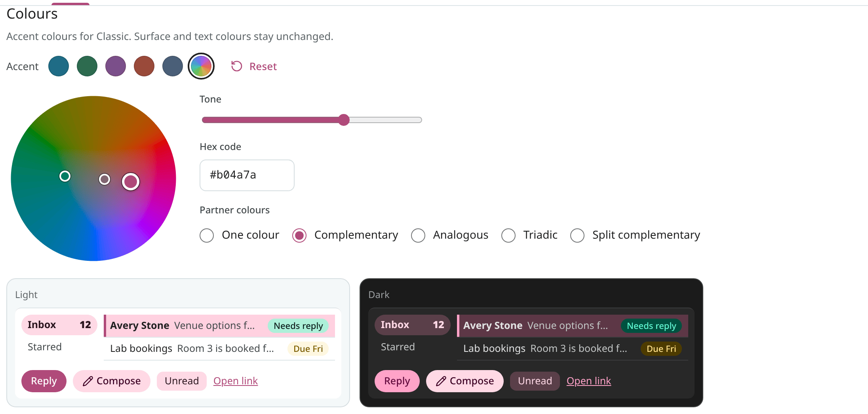Open Starred in the Light preview
The width and height of the screenshot is (868, 414).
[x=59, y=347]
